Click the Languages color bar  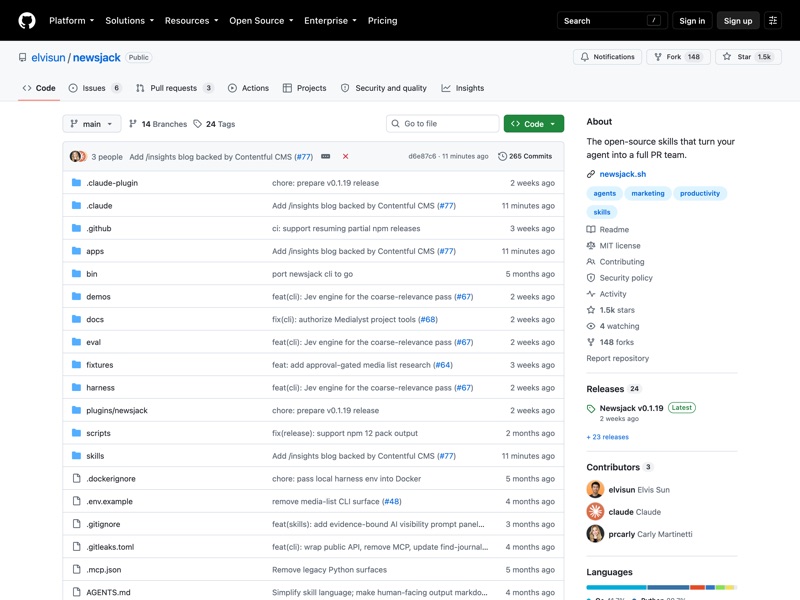(x=661, y=587)
